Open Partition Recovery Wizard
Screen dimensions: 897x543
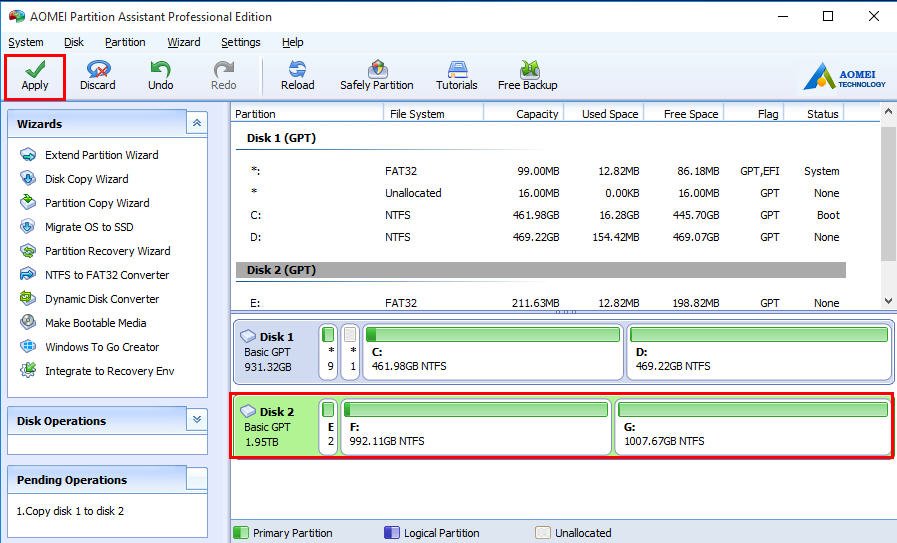click(x=108, y=251)
